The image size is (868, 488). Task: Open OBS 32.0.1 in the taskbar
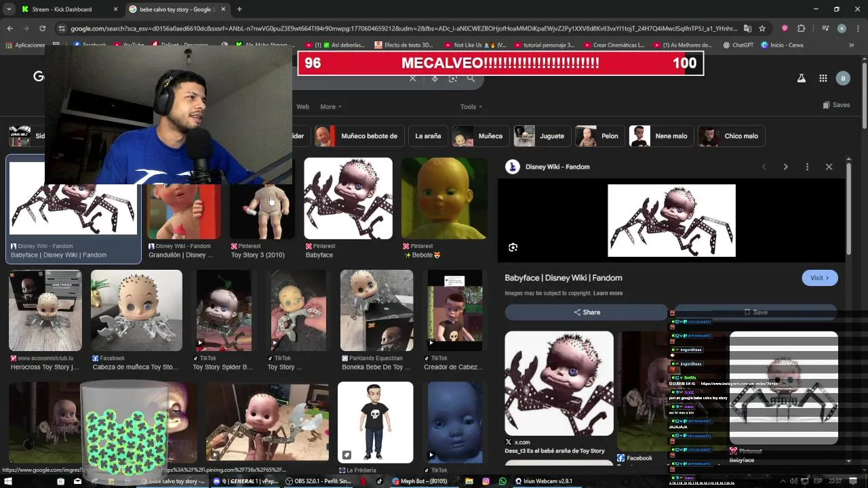coord(319,481)
